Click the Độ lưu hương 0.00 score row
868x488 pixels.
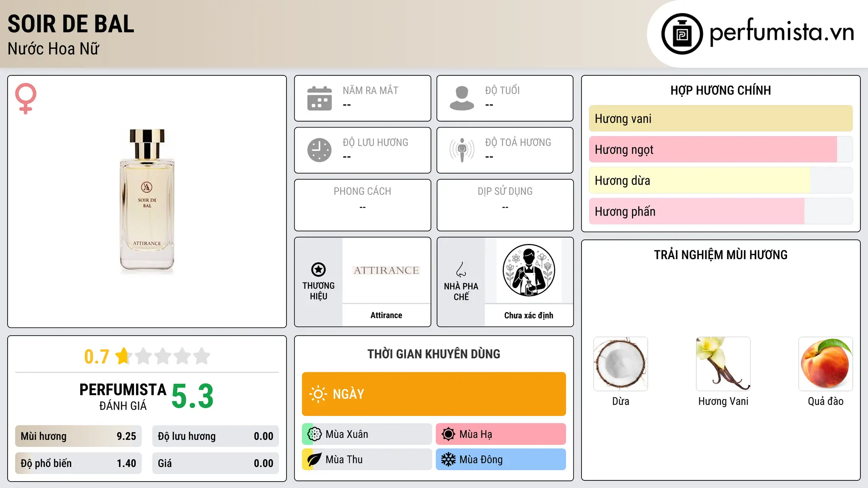pos(216,436)
